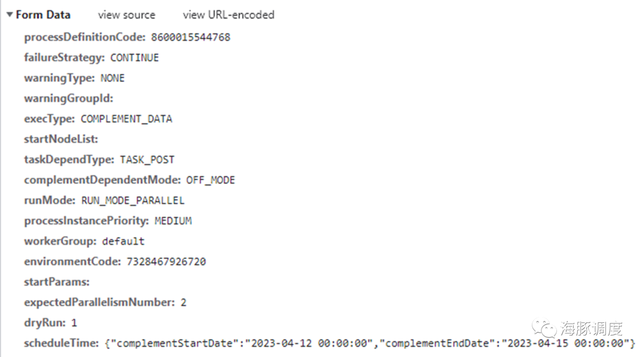
Task: Click the failureStrategy CONTINUE row
Action: 91,57
